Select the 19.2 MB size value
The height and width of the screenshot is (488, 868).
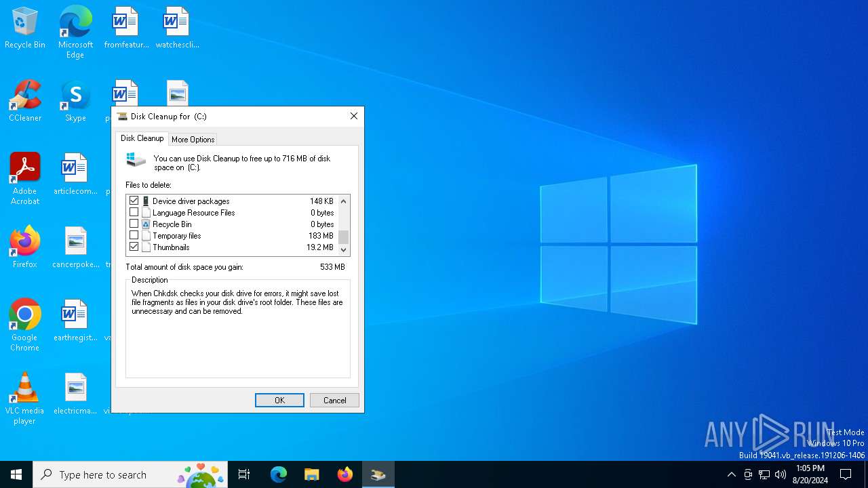320,247
